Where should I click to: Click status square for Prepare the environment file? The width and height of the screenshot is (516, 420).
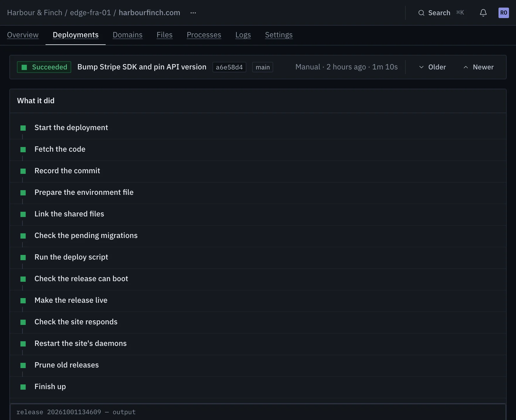[23, 193]
